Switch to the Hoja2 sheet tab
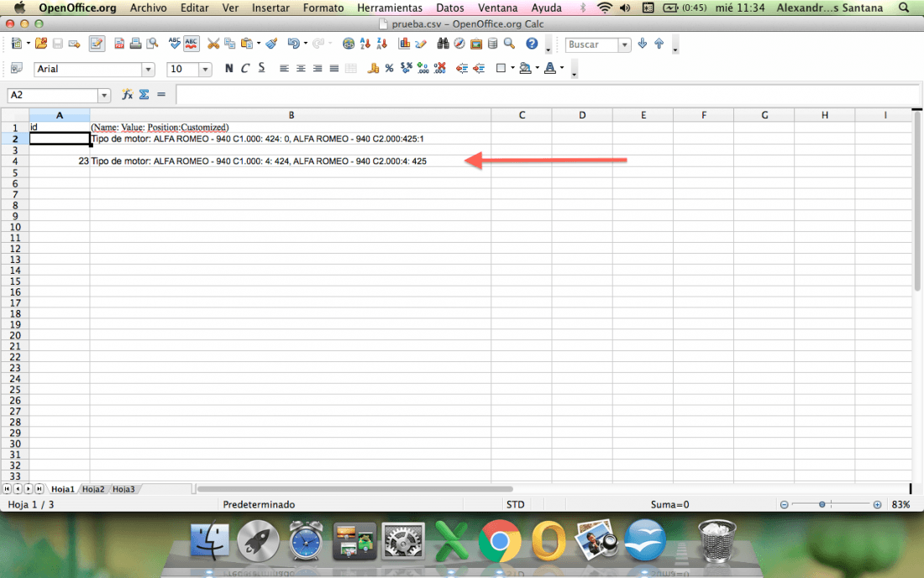This screenshot has width=924, height=578. coord(93,489)
